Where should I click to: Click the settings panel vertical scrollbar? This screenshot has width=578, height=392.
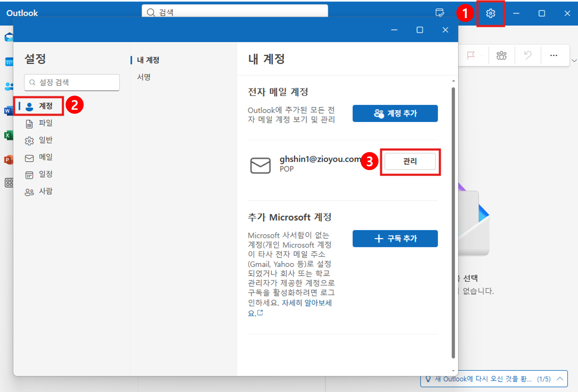(453, 223)
